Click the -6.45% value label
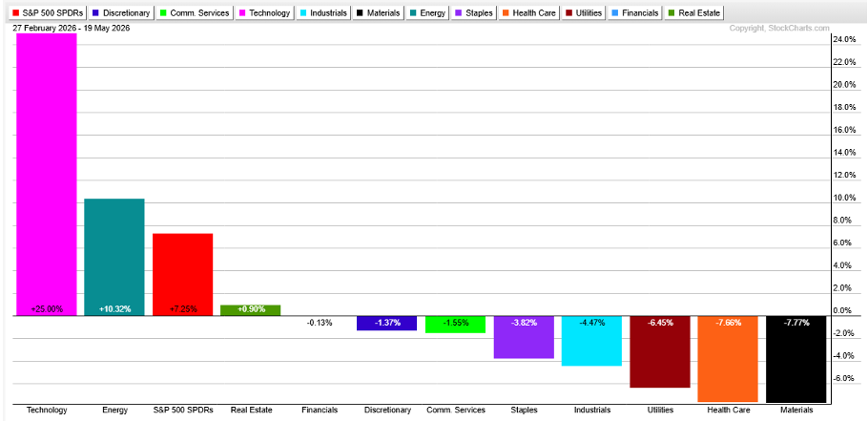This screenshot has width=868, height=422. (660, 323)
